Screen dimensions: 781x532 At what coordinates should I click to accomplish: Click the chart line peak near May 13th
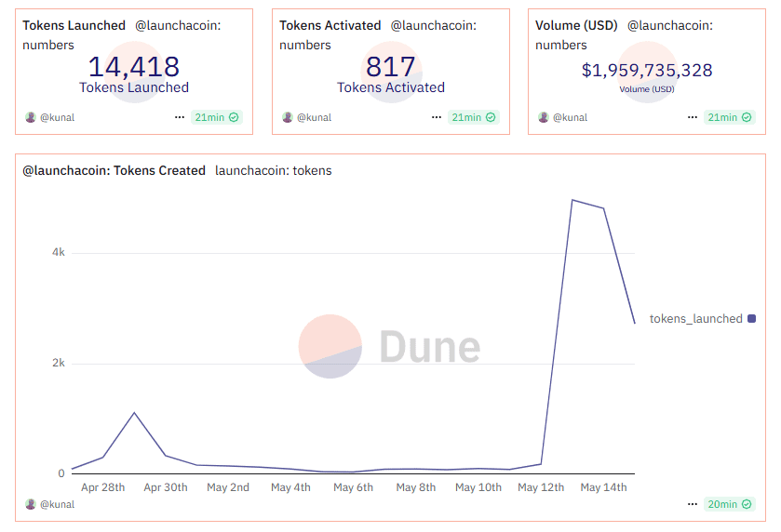point(572,200)
